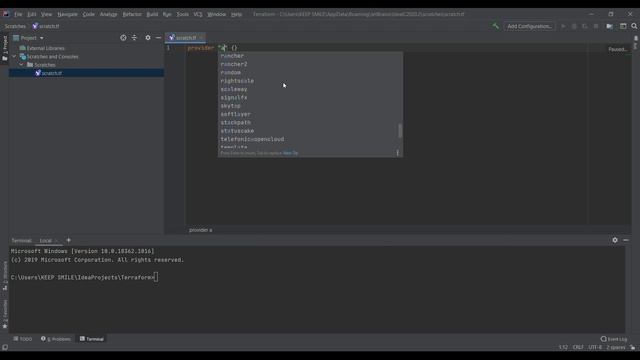
Task: Open the TODO tool window tab
Action: tap(23, 339)
